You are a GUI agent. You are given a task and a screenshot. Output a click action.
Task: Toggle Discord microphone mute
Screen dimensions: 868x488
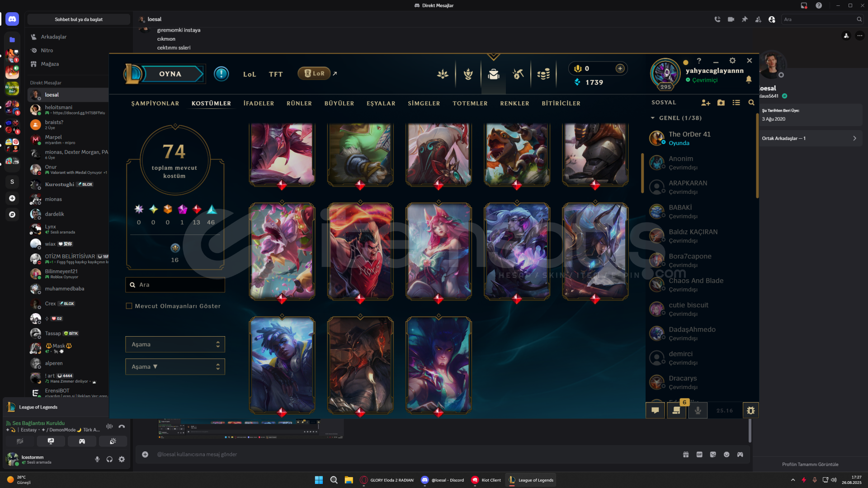97,459
